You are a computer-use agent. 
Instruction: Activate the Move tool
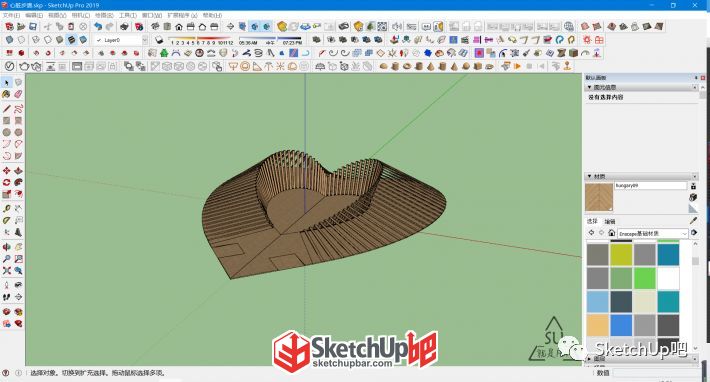point(6,171)
